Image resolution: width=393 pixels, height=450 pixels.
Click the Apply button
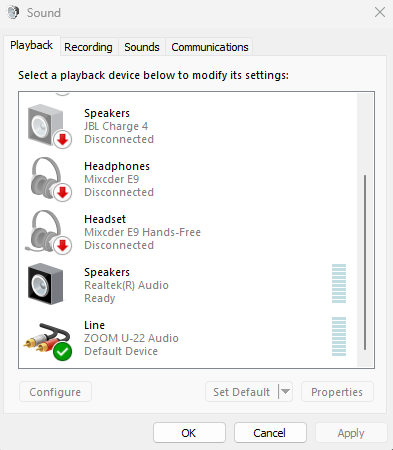pos(351,433)
